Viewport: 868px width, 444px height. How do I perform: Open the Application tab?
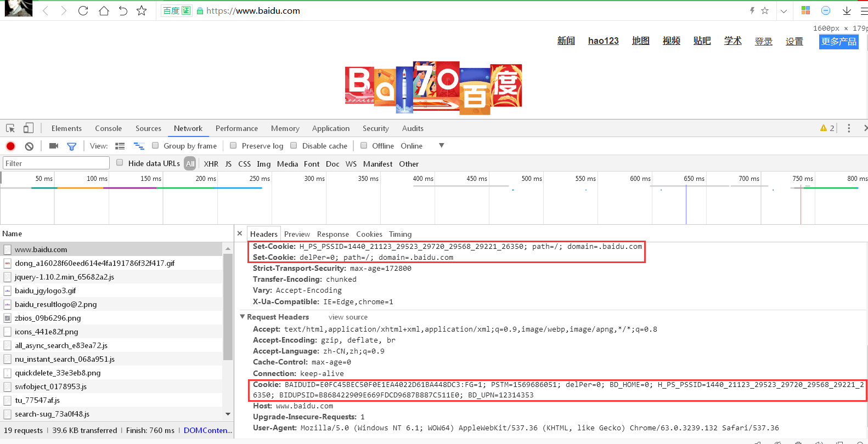(x=331, y=128)
